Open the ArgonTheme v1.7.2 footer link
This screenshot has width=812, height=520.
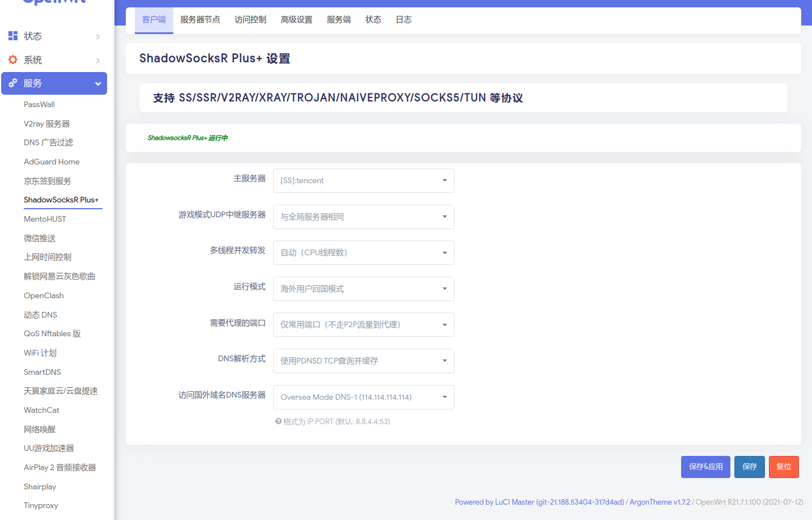point(660,502)
